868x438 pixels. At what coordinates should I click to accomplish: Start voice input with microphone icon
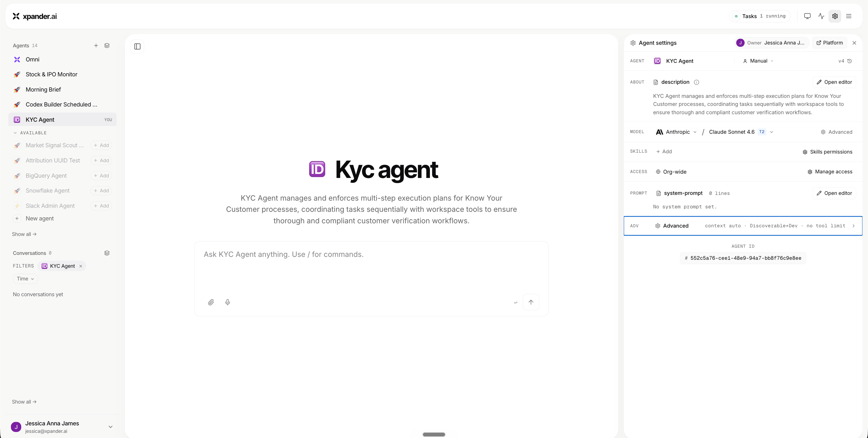[x=227, y=302]
